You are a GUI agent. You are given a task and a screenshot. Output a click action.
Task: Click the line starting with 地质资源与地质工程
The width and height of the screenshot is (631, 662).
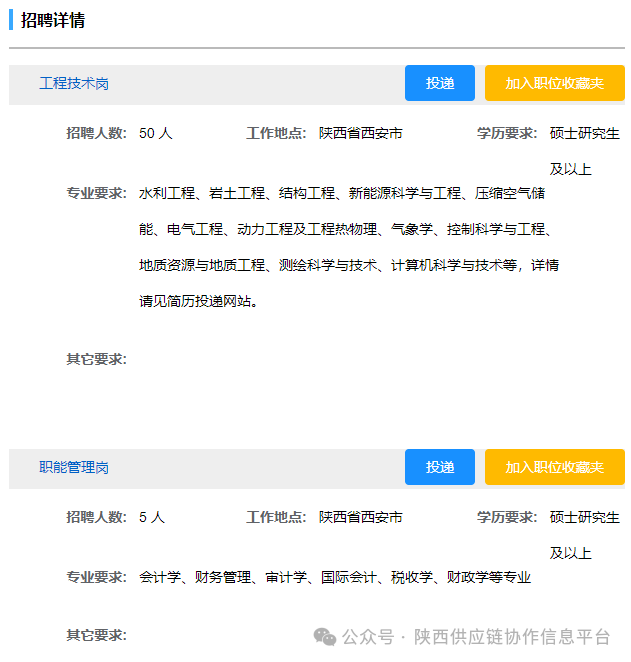click(x=349, y=265)
